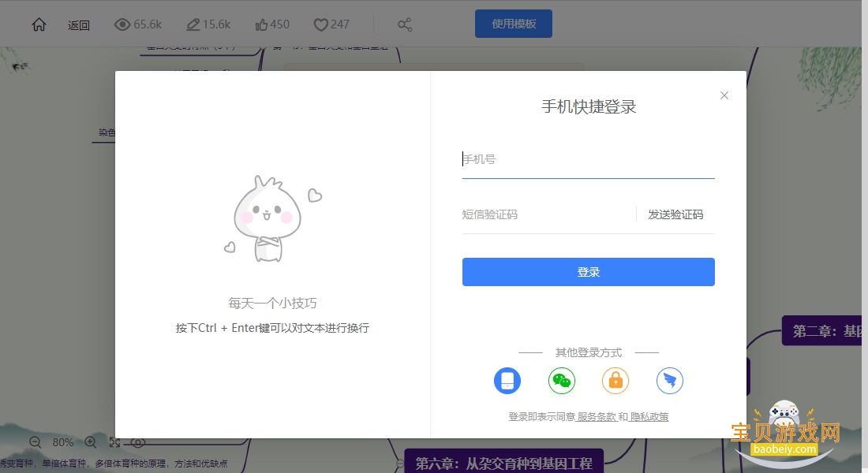Choose the DingTalk login icon
The image size is (868, 473).
[669, 381]
